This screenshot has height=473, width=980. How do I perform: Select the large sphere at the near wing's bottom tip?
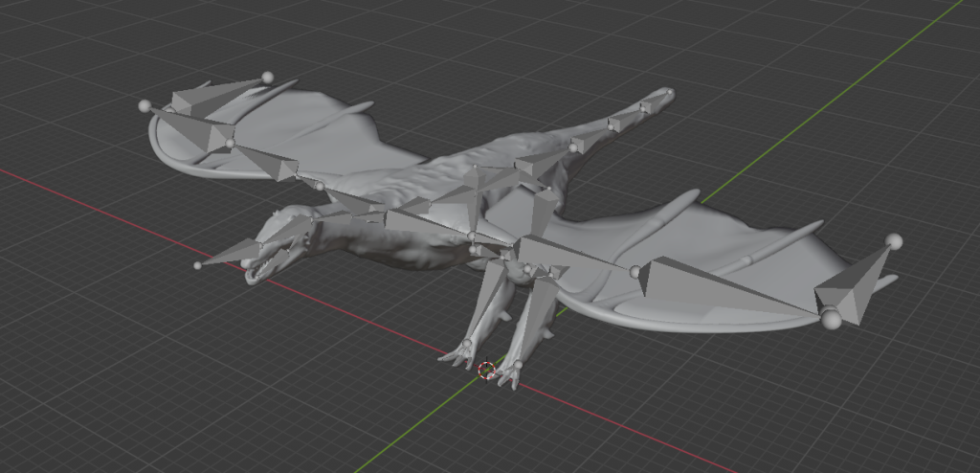coord(832,319)
